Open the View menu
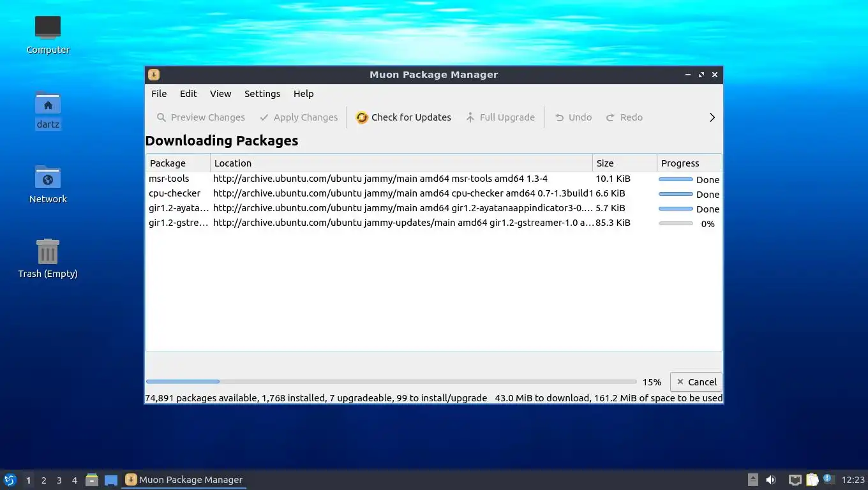This screenshot has width=868, height=490. coord(220,94)
